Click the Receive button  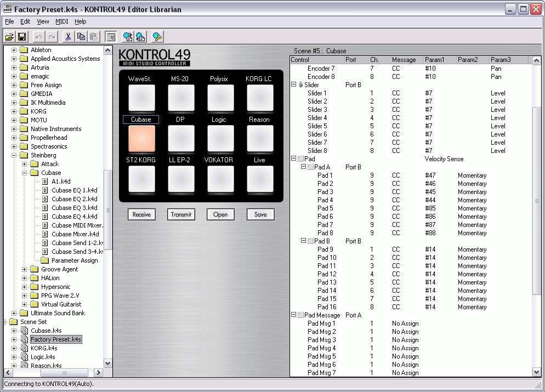141,214
